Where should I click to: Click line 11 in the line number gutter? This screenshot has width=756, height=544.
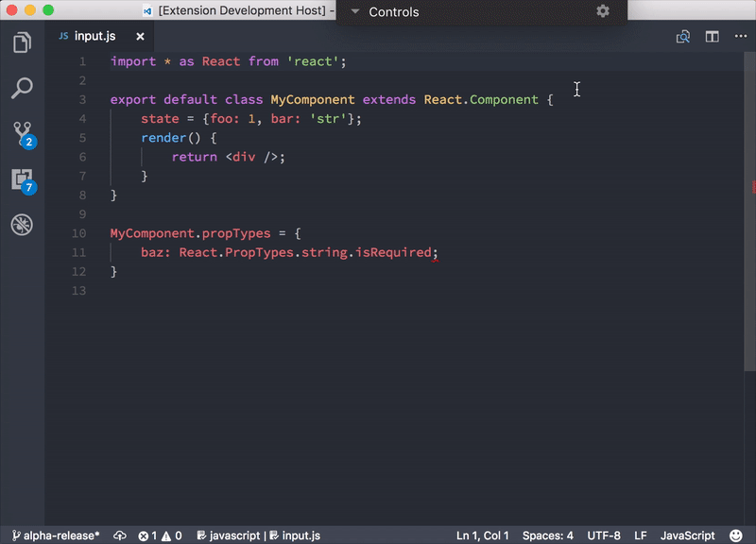tap(78, 252)
